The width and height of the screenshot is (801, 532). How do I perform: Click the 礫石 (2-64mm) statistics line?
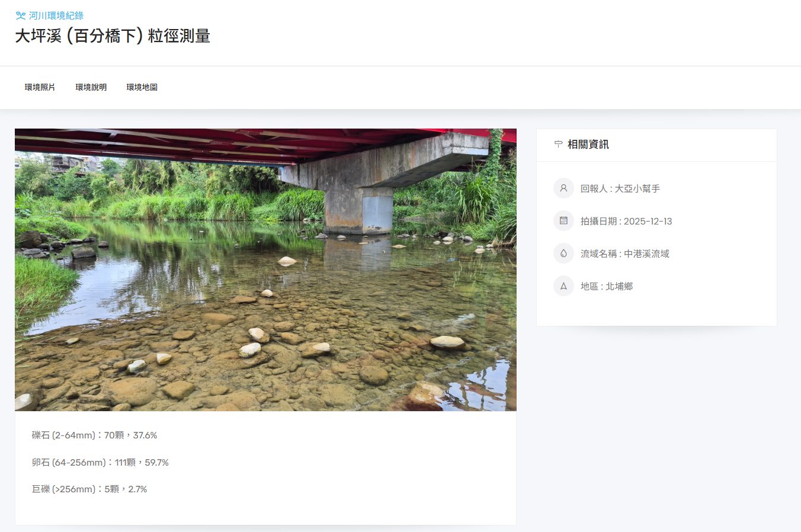pos(95,435)
